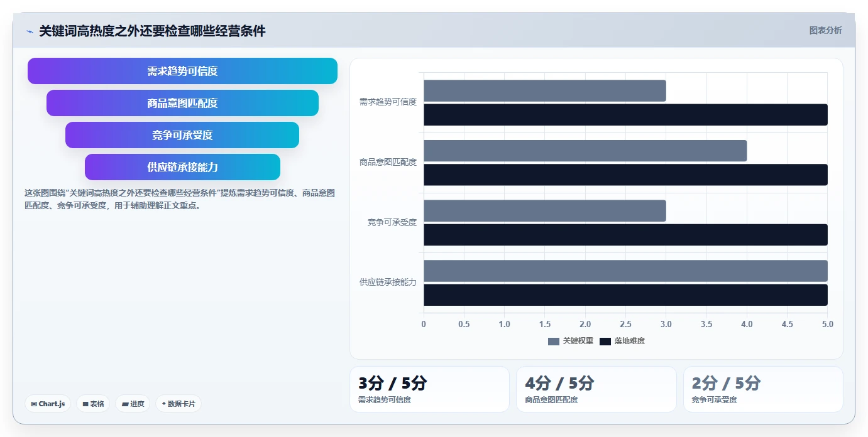The image size is (868, 437).
Task: Click the x-axis tick label 4.5
Action: (788, 325)
